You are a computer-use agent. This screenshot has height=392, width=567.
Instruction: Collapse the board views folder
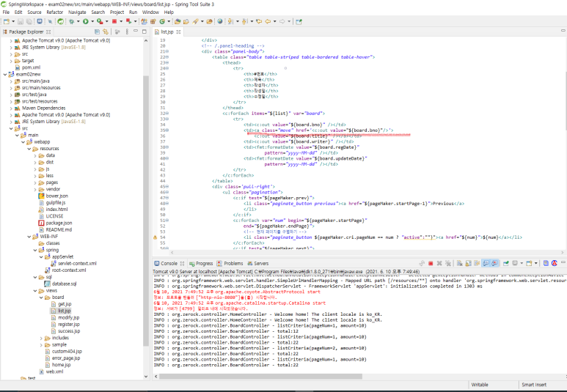[x=41, y=297]
